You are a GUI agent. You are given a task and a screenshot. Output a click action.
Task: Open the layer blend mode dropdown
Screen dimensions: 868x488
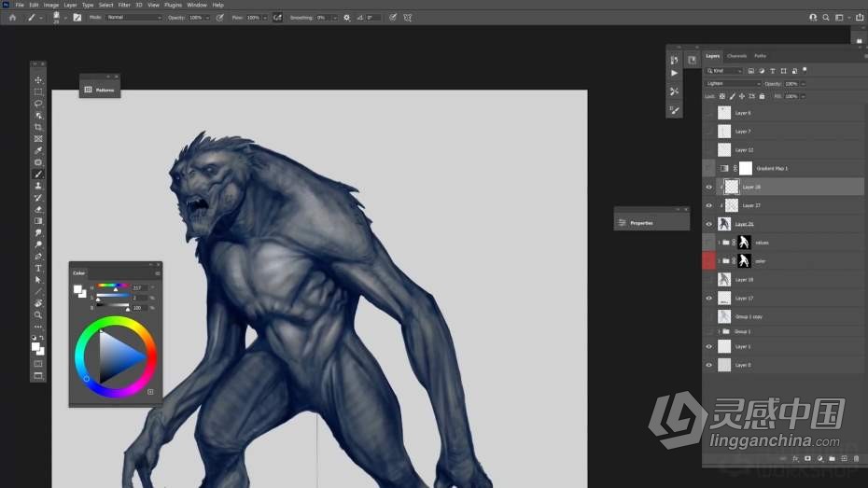click(733, 84)
